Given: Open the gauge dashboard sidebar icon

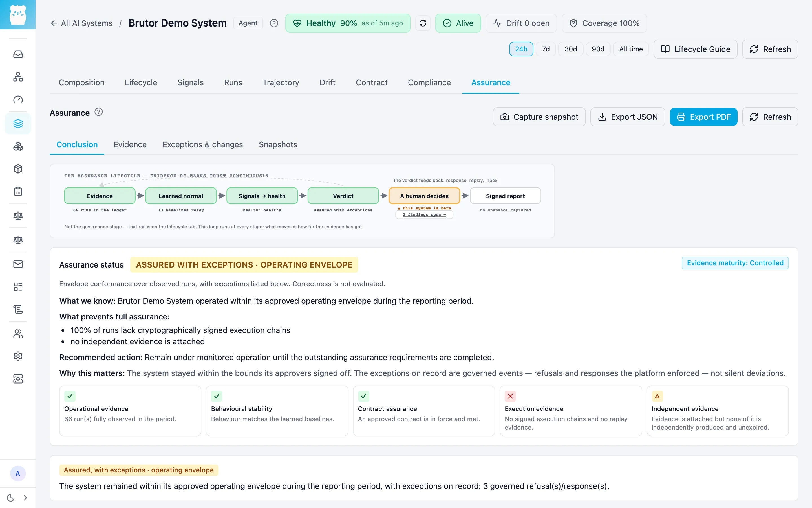Looking at the screenshot, I should (18, 99).
